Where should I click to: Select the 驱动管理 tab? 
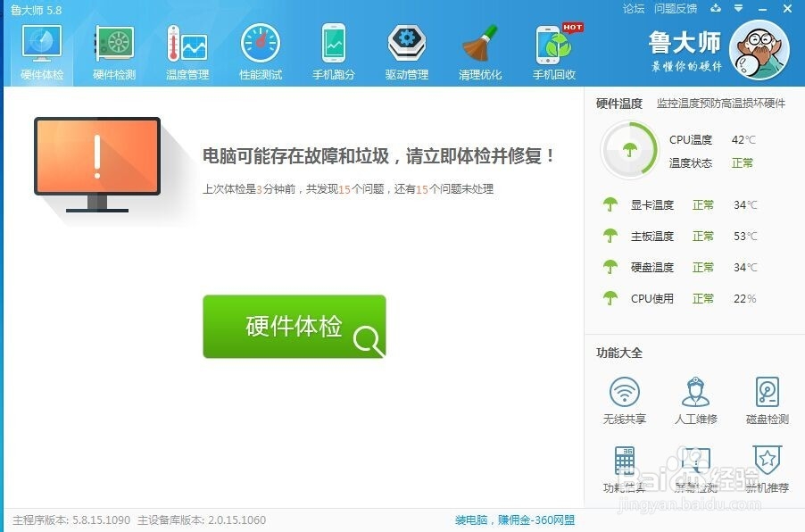[x=407, y=52]
